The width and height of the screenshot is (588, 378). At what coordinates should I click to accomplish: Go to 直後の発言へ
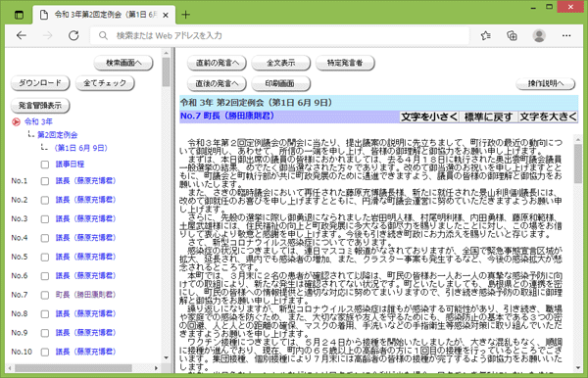(217, 83)
